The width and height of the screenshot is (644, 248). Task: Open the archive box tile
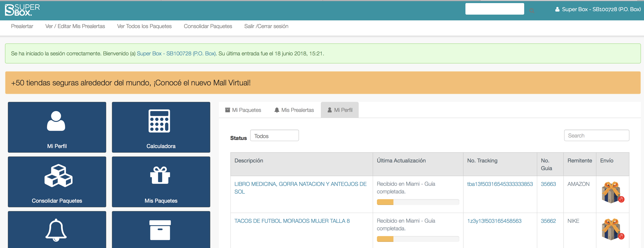coord(161,230)
